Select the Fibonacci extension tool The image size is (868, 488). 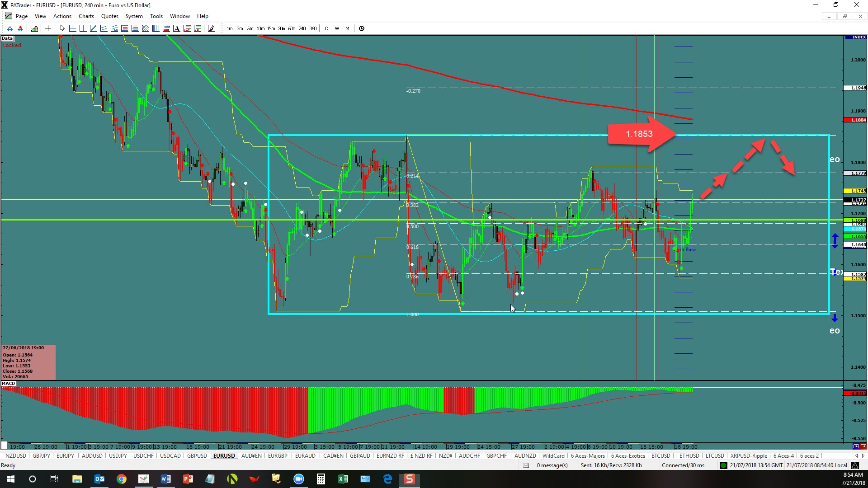pyautogui.click(x=135, y=28)
